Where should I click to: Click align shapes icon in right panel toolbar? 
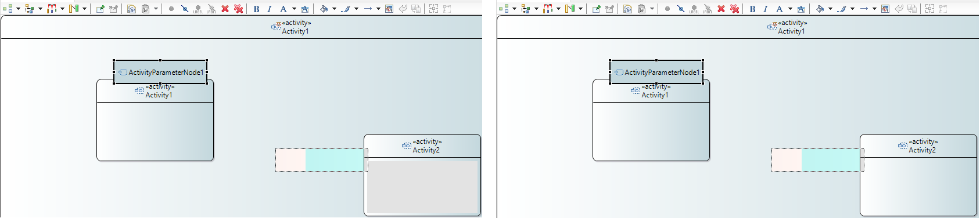click(x=570, y=9)
